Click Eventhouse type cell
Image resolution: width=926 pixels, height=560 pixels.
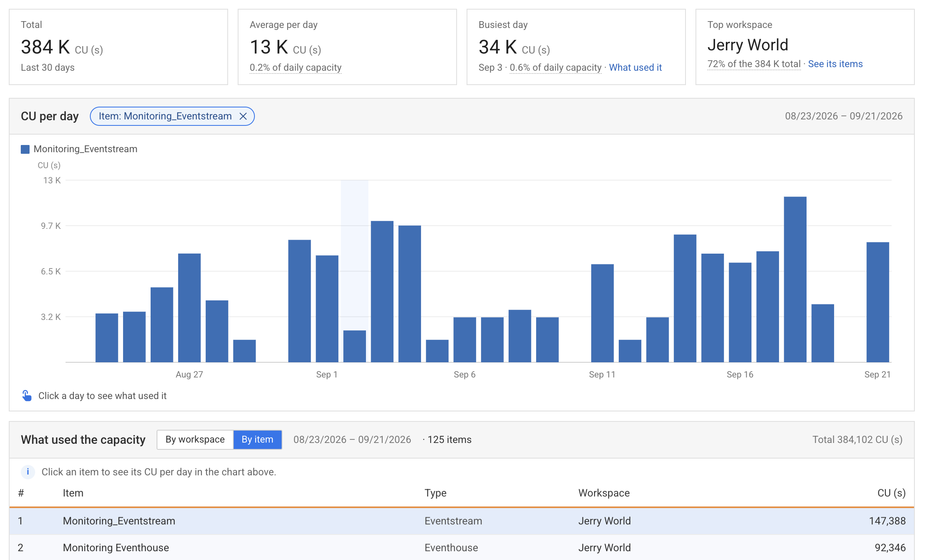pyautogui.click(x=451, y=547)
